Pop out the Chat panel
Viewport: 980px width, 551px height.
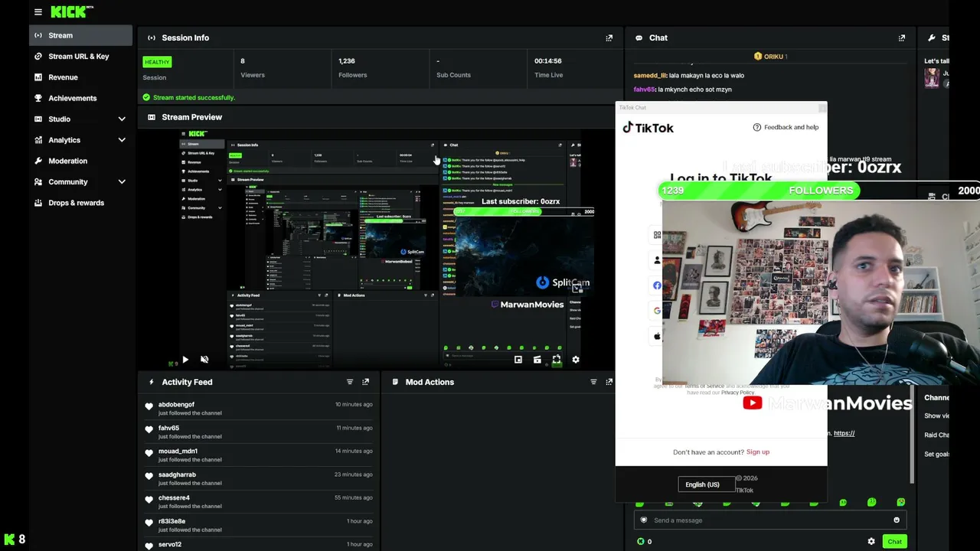pos(901,37)
